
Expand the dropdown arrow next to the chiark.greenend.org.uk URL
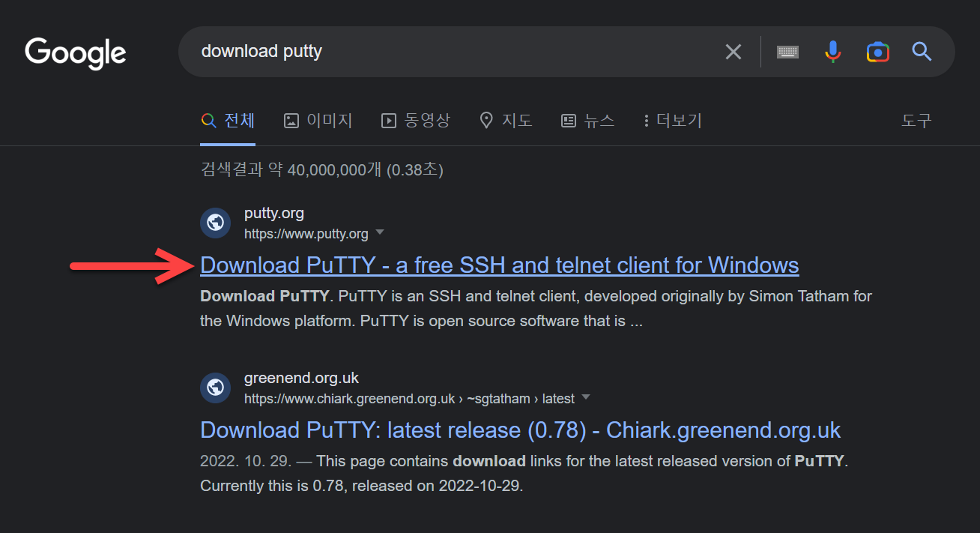click(586, 397)
